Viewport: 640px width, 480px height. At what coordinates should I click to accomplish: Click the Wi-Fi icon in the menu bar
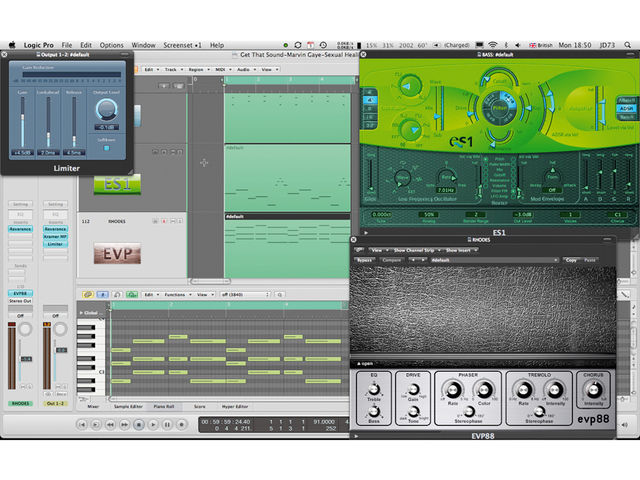pyautogui.click(x=493, y=45)
